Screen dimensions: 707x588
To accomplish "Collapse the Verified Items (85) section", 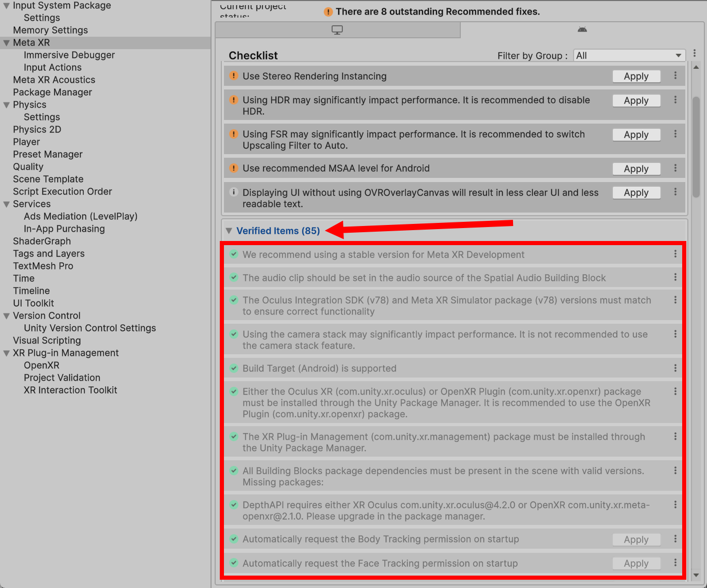I will pos(229,231).
